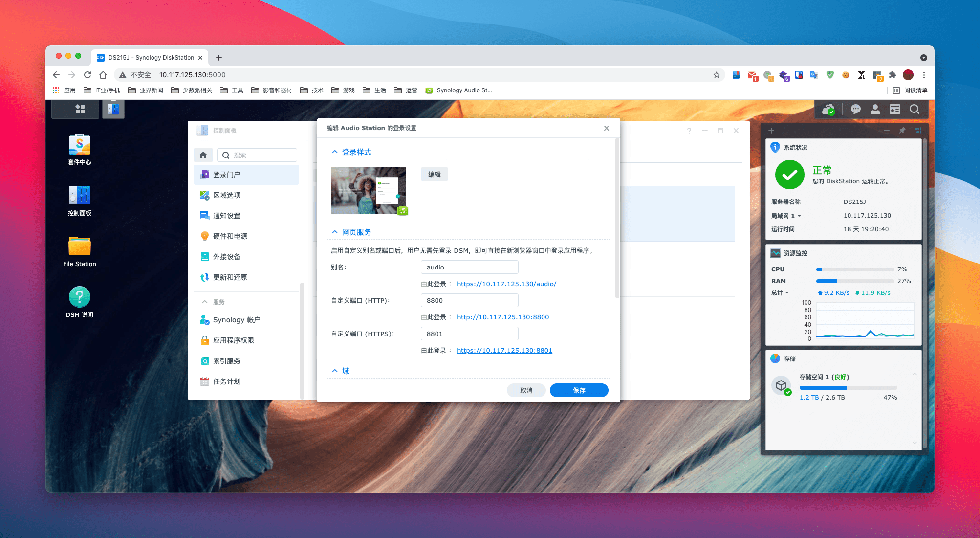Click the HTTPS Audio Station link

(x=504, y=350)
